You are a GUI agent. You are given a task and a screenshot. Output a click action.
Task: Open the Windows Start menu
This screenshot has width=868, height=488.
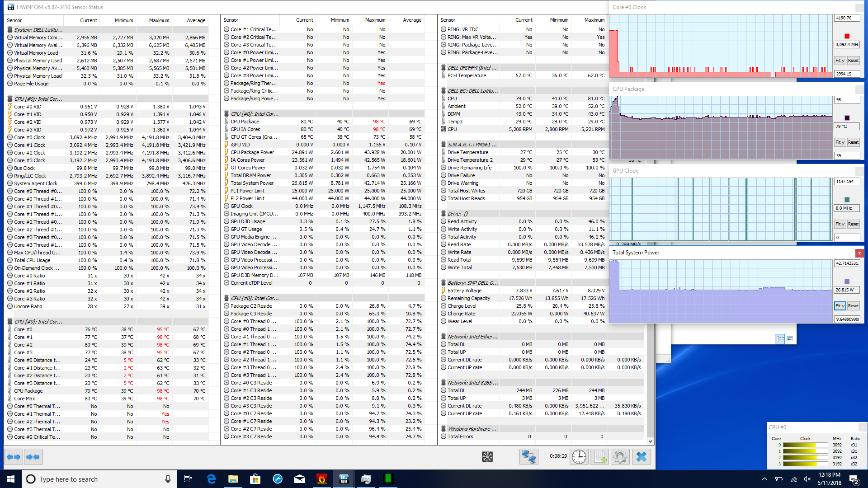[x=11, y=479]
